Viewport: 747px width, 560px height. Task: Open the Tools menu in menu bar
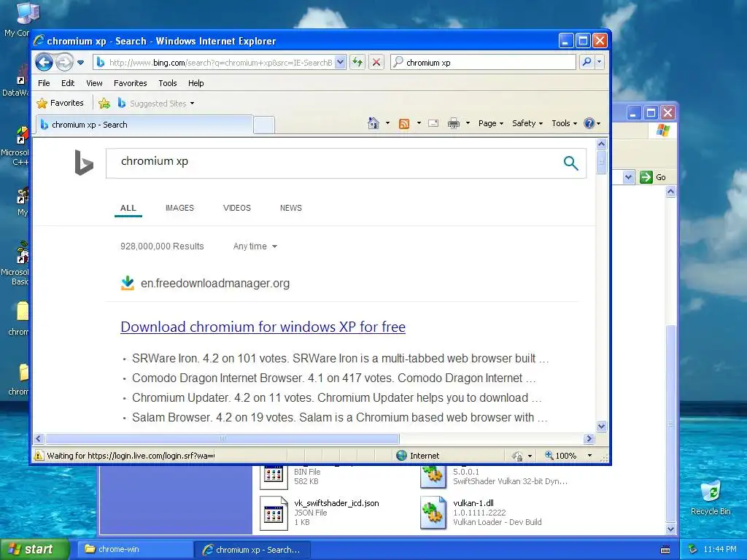[168, 83]
